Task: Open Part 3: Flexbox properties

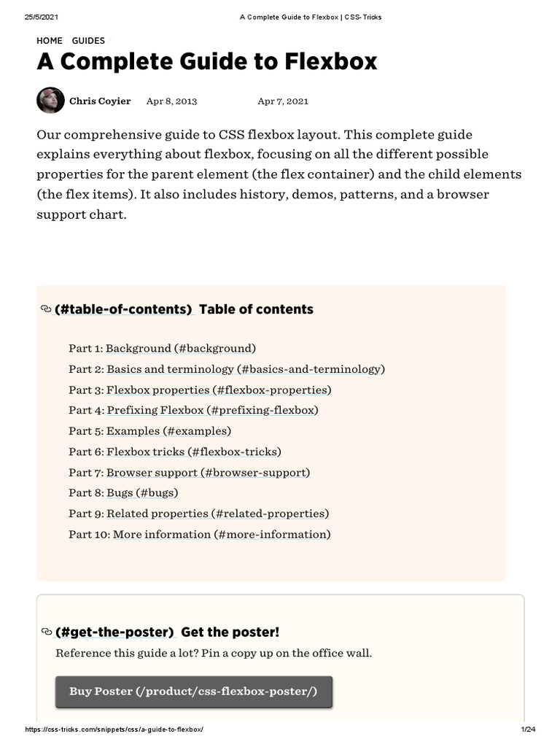Action: coord(200,390)
